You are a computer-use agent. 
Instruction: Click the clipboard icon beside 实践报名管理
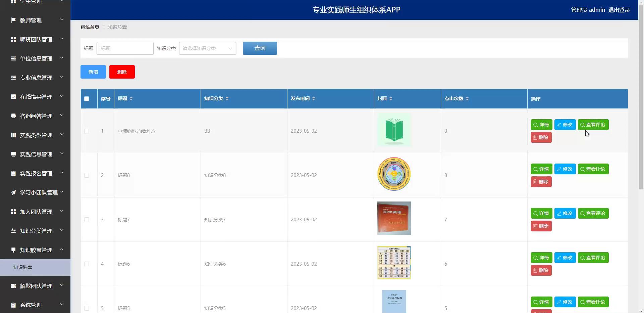13,173
